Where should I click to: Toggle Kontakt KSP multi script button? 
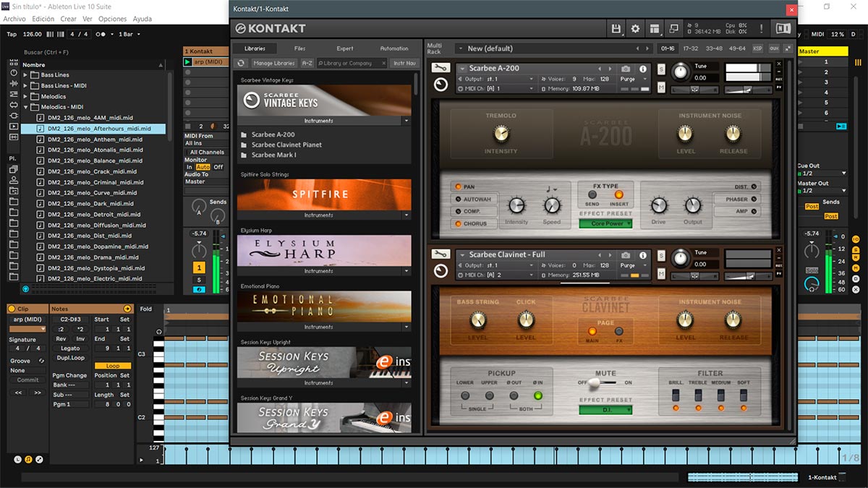click(x=758, y=48)
